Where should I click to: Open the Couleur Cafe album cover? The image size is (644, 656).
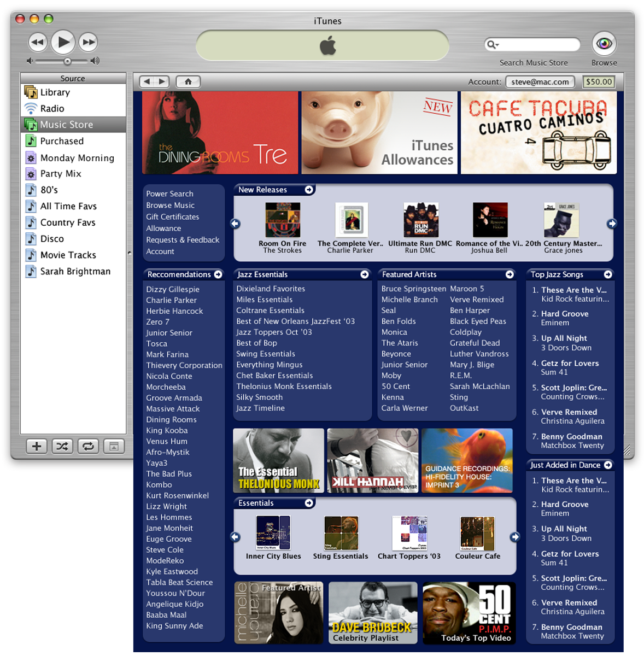[x=478, y=533]
